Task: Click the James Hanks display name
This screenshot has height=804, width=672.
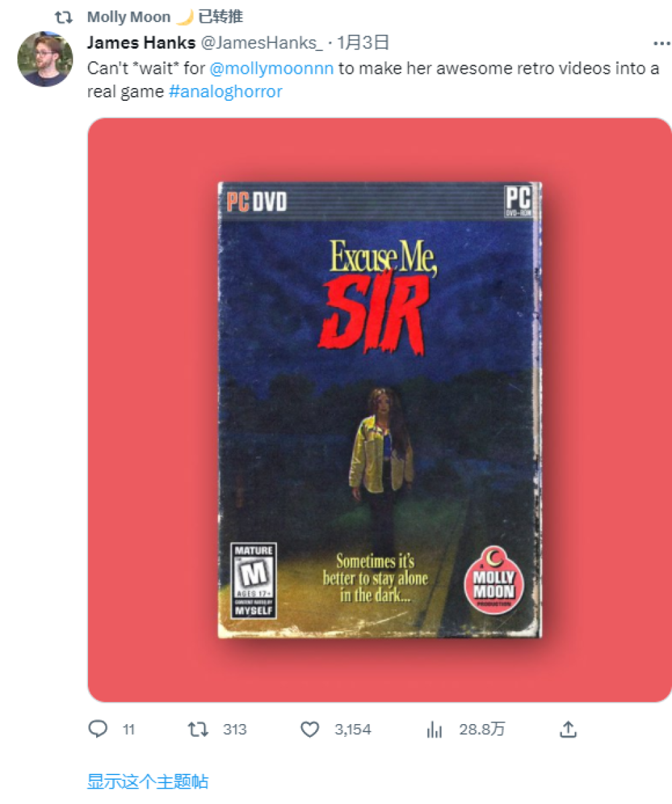Action: (141, 44)
